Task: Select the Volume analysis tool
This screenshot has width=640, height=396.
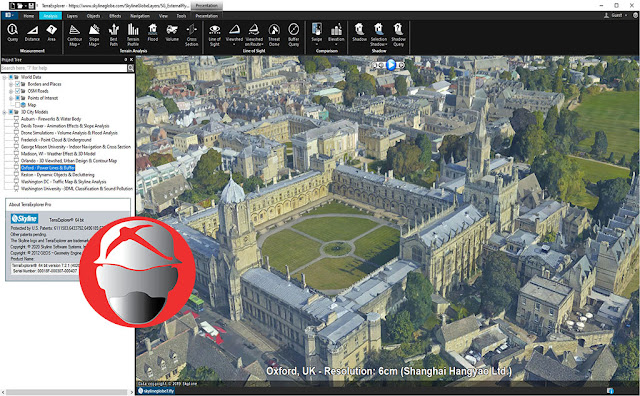Action: (x=172, y=33)
